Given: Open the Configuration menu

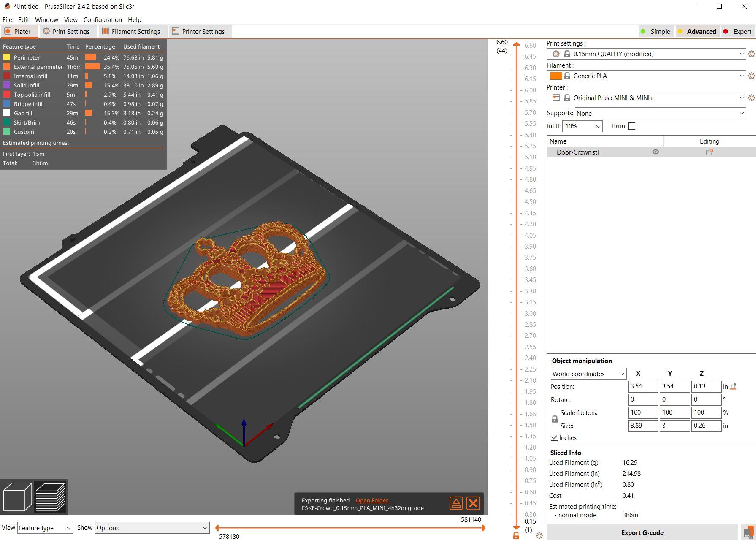Looking at the screenshot, I should [103, 20].
